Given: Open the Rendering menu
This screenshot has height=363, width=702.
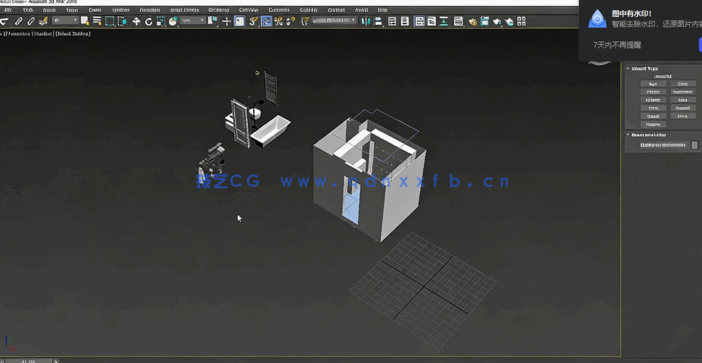Looking at the screenshot, I should click(x=218, y=10).
